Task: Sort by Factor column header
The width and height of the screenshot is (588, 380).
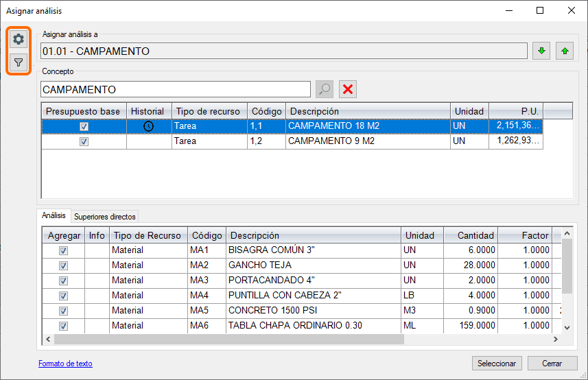Action: coord(525,235)
